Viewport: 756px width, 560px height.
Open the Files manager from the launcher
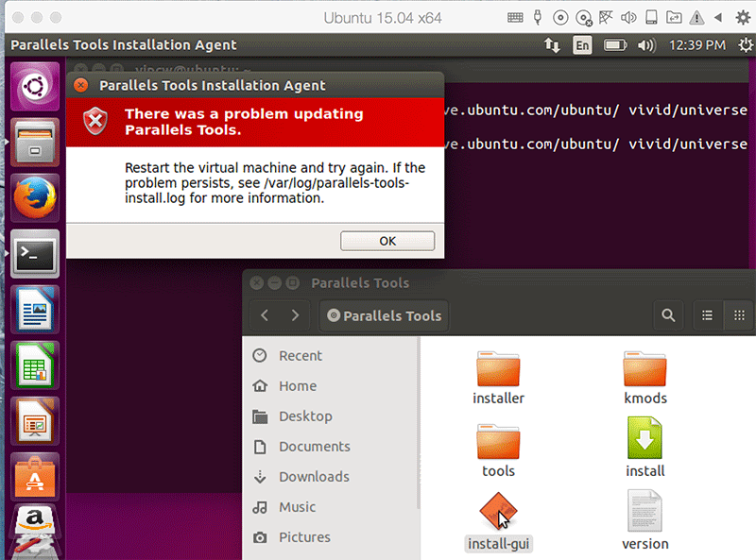point(35,143)
